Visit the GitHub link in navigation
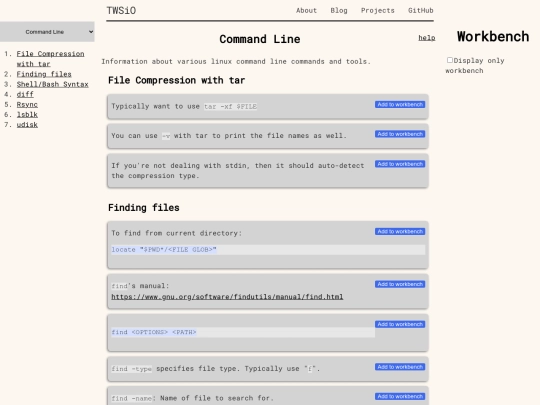The image size is (540, 405). point(420,10)
